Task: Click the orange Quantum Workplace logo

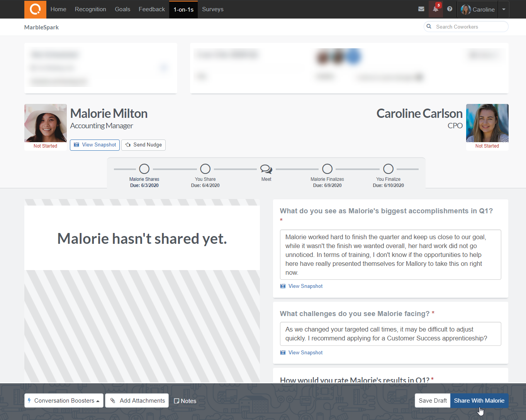Action: [35, 9]
